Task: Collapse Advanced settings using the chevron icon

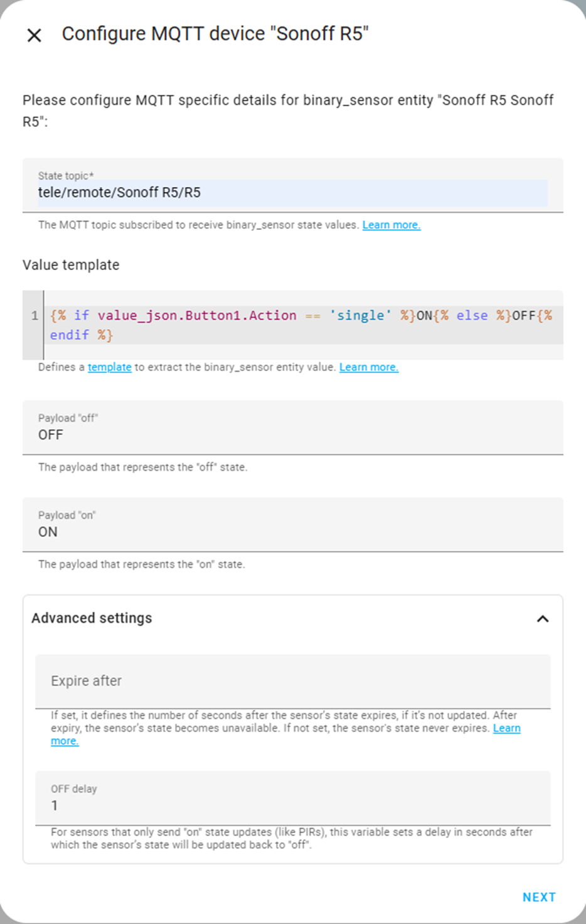Action: [543, 619]
